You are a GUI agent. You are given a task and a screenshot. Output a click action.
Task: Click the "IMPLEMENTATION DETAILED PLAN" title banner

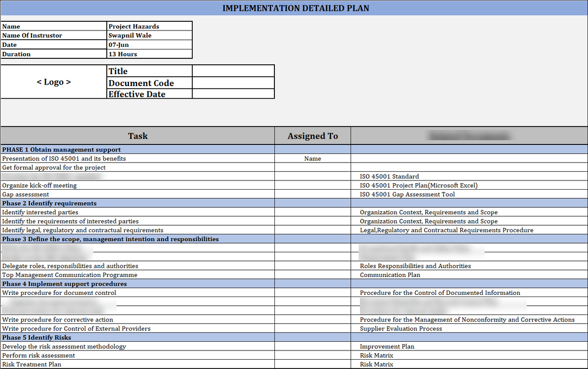coord(296,8)
